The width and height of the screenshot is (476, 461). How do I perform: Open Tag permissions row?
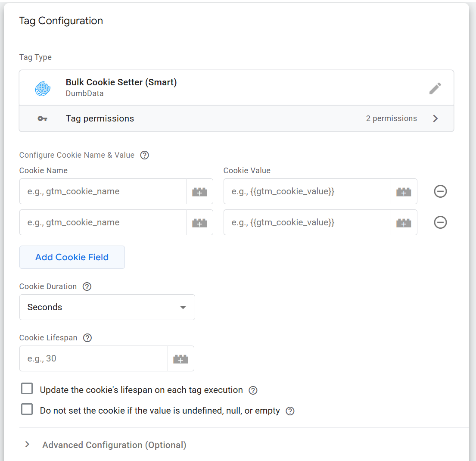coord(236,118)
